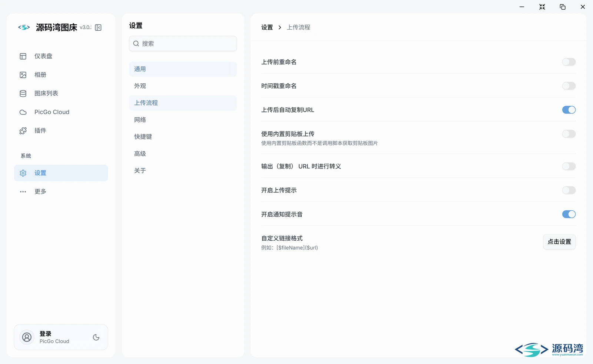Viewport: 593px width, 364px height.
Task: Click the 更多 three-dots icon
Action: point(23,192)
